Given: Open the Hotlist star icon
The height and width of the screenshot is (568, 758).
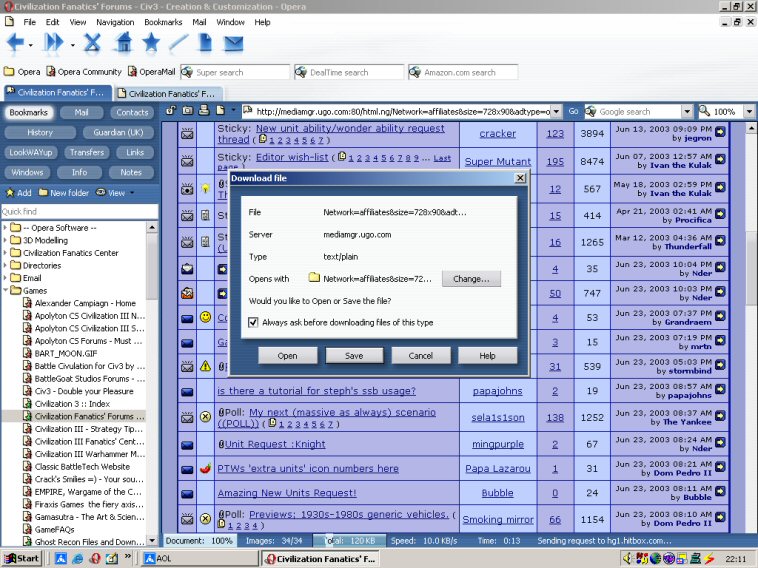Looking at the screenshot, I should pyautogui.click(x=151, y=43).
